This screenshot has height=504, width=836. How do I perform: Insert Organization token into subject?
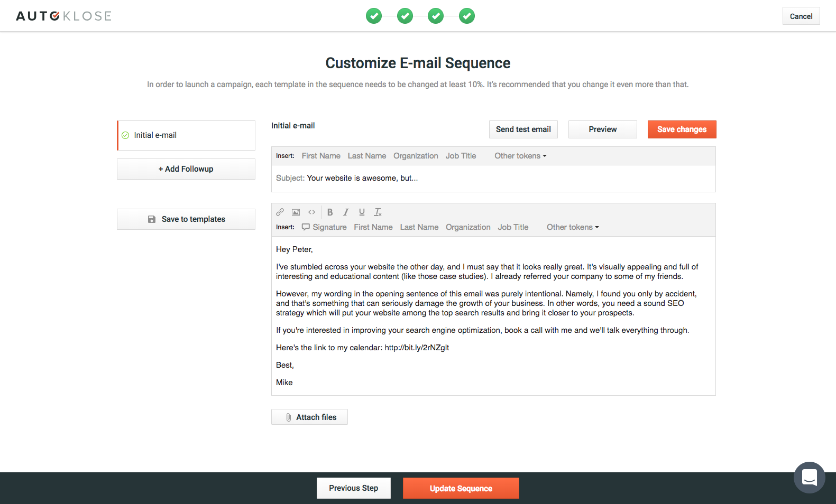416,156
